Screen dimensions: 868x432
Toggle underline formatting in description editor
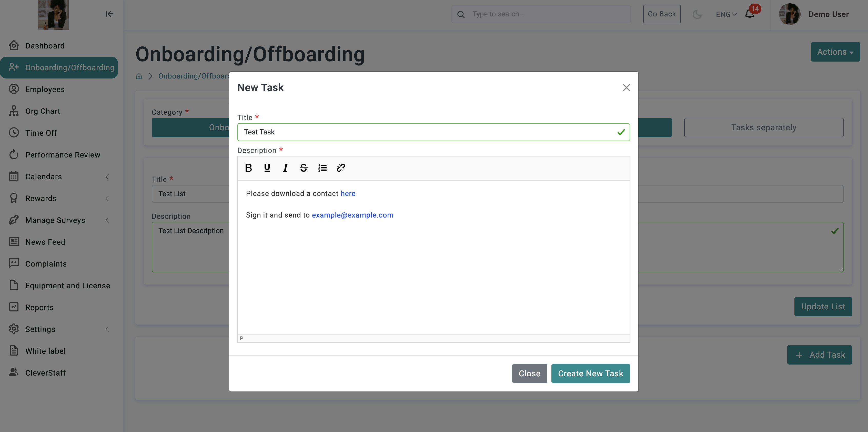point(267,168)
